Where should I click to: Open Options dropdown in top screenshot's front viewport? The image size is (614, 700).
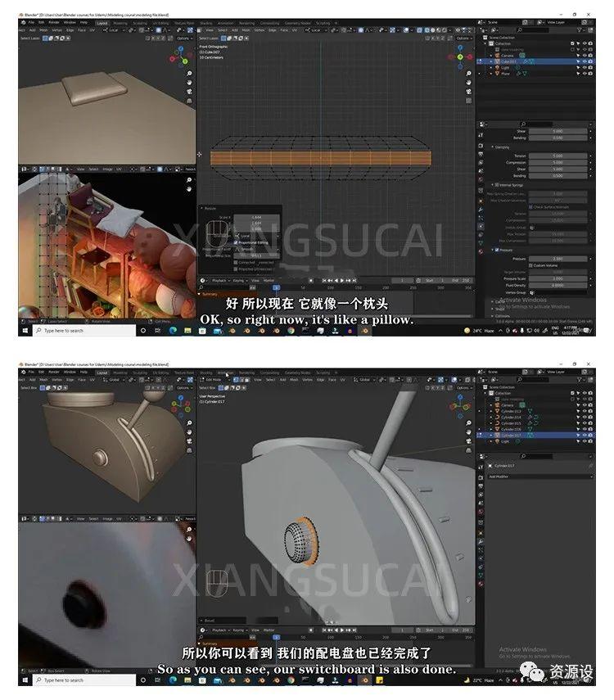pyautogui.click(x=464, y=38)
